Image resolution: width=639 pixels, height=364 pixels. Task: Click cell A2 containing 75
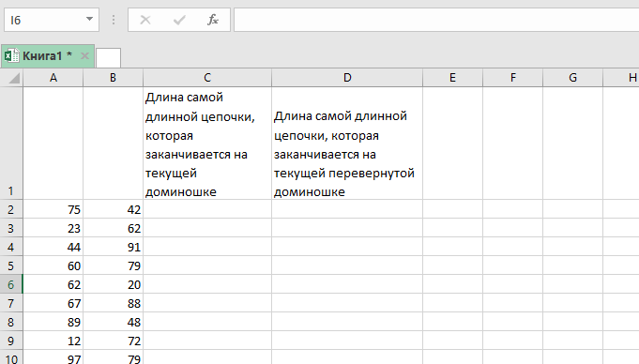pos(53,209)
